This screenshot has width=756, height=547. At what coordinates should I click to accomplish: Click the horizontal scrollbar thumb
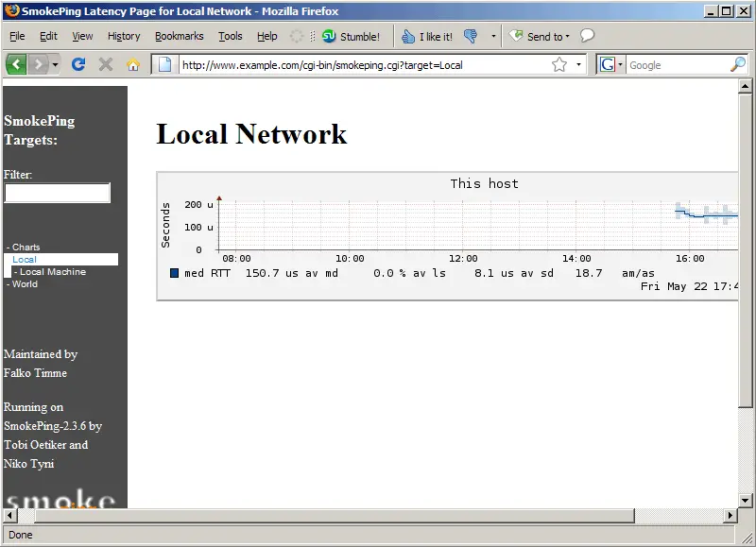tap(335, 515)
